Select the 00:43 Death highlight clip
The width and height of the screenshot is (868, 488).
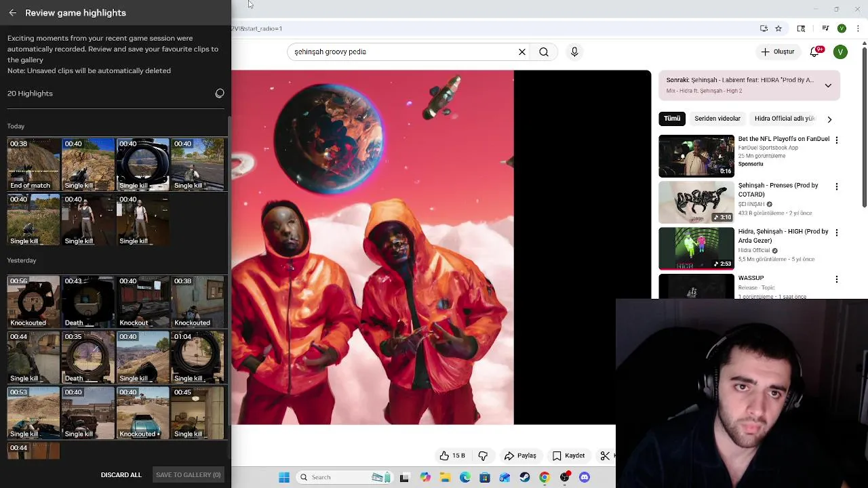88,302
